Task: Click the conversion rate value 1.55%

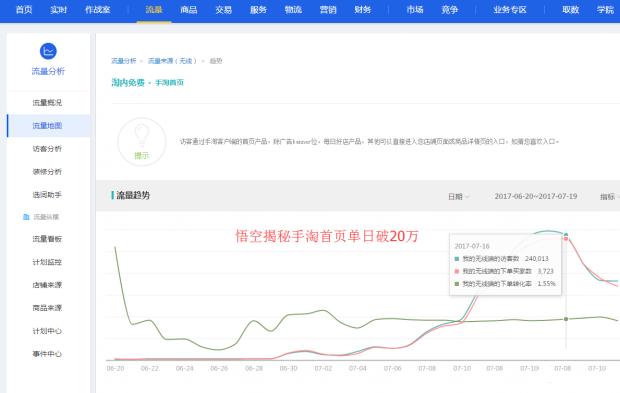Action: coord(546,284)
